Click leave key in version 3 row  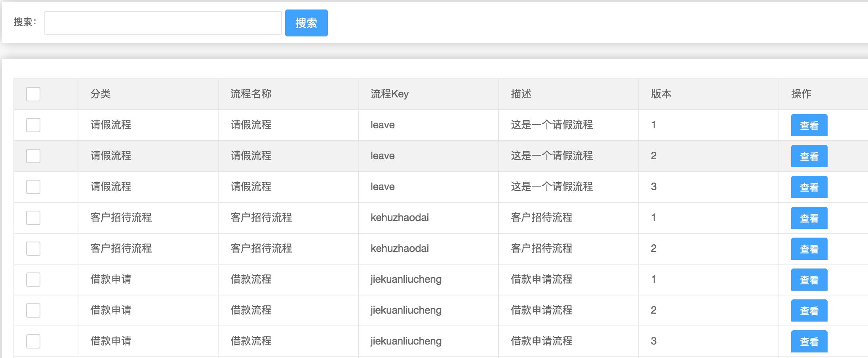[x=383, y=187]
